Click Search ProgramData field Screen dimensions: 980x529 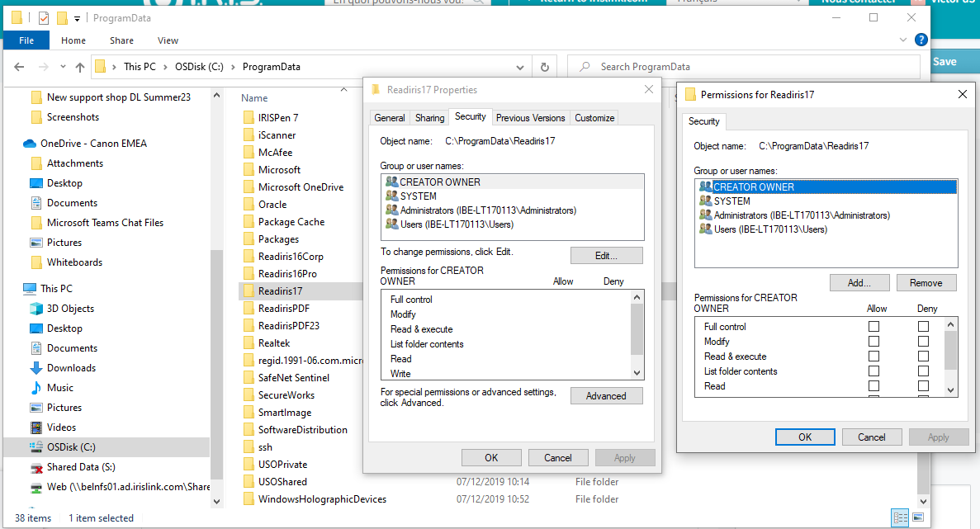(744, 67)
